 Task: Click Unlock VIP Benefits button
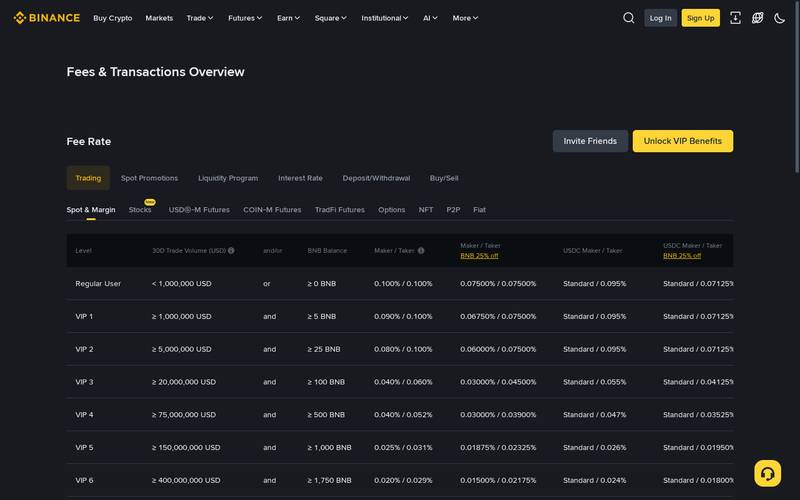(683, 141)
